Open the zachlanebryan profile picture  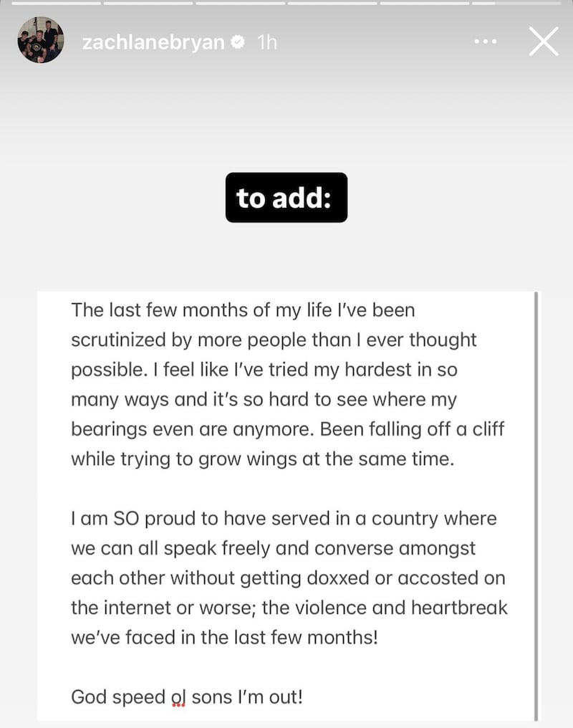(41, 40)
